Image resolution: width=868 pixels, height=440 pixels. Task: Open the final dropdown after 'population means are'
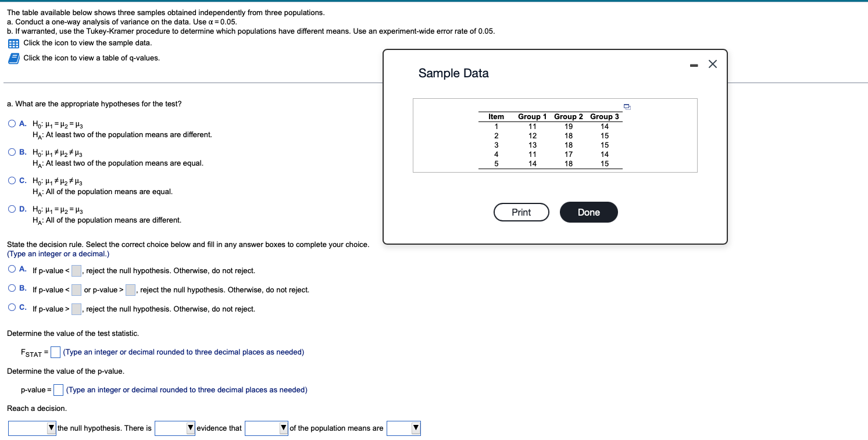(x=404, y=428)
